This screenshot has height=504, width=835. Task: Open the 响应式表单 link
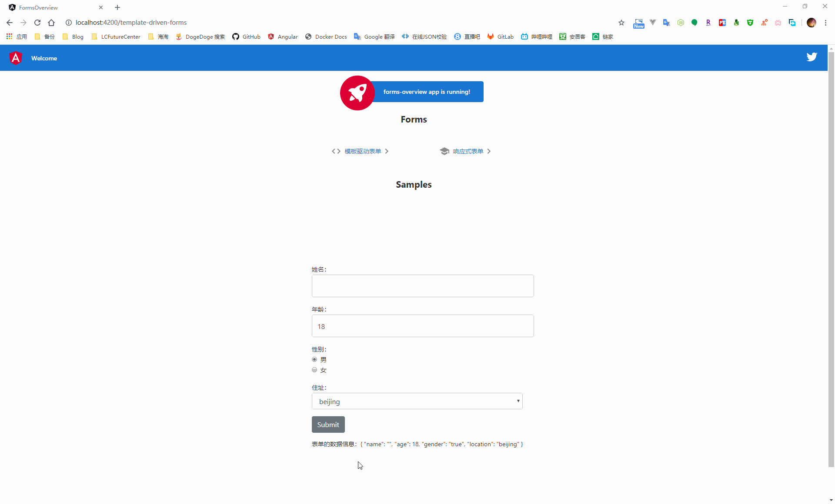click(468, 151)
